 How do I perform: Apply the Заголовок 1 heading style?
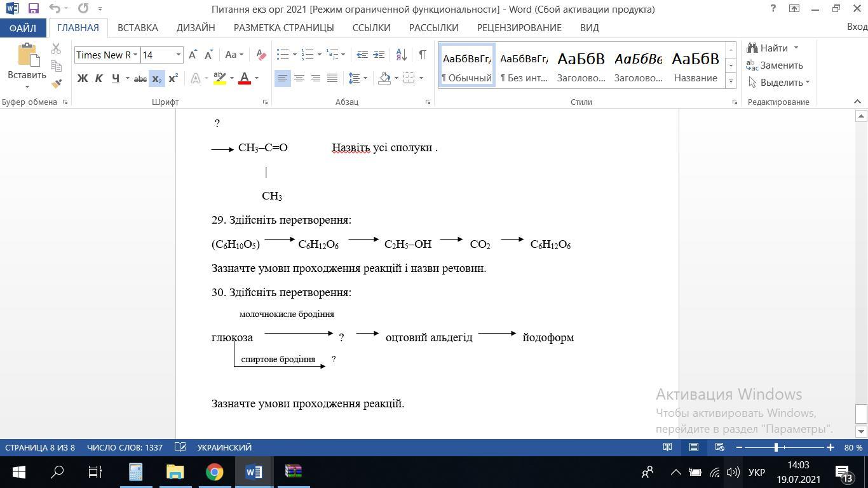[x=581, y=66]
